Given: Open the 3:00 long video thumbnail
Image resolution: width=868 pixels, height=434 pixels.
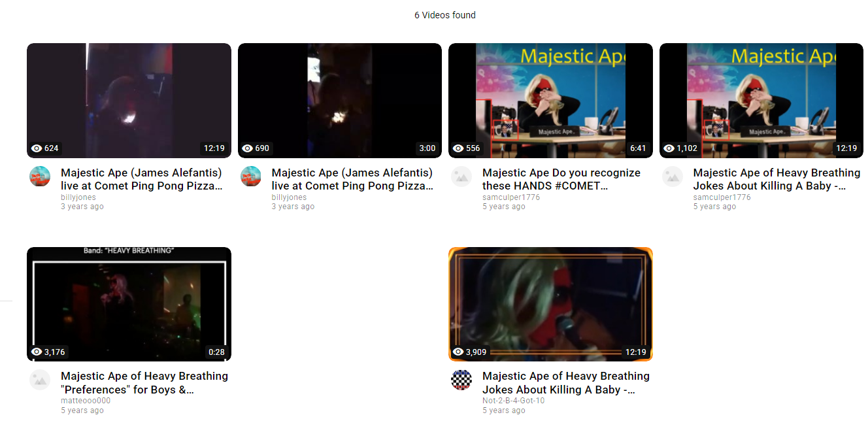Looking at the screenshot, I should coord(340,101).
